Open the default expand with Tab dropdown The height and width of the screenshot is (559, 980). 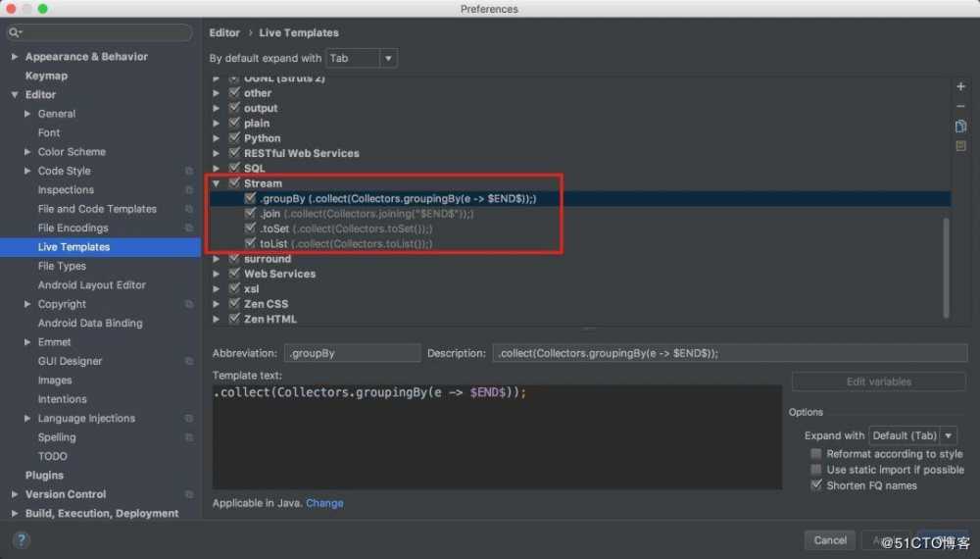(x=362, y=58)
